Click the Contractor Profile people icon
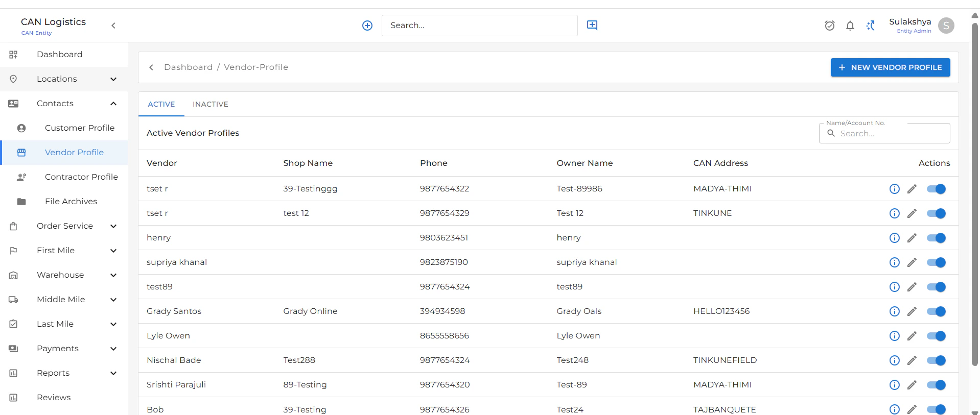The image size is (980, 415). [x=21, y=177]
